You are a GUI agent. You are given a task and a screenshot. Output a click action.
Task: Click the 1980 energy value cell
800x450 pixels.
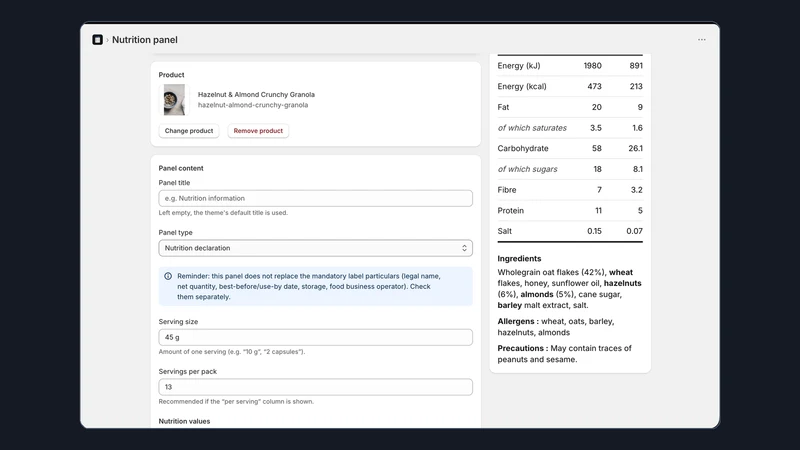pyautogui.click(x=592, y=66)
